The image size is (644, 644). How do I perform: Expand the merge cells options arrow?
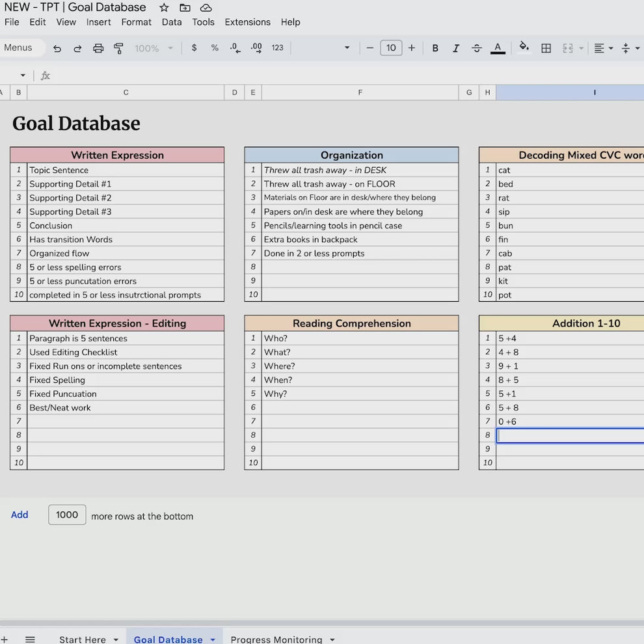click(581, 49)
